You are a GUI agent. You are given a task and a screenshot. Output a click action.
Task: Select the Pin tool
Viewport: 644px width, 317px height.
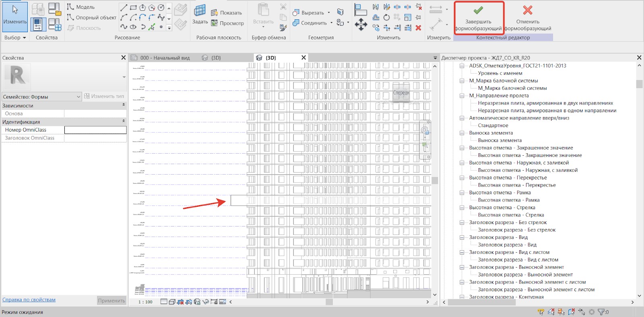pyautogui.click(x=418, y=17)
